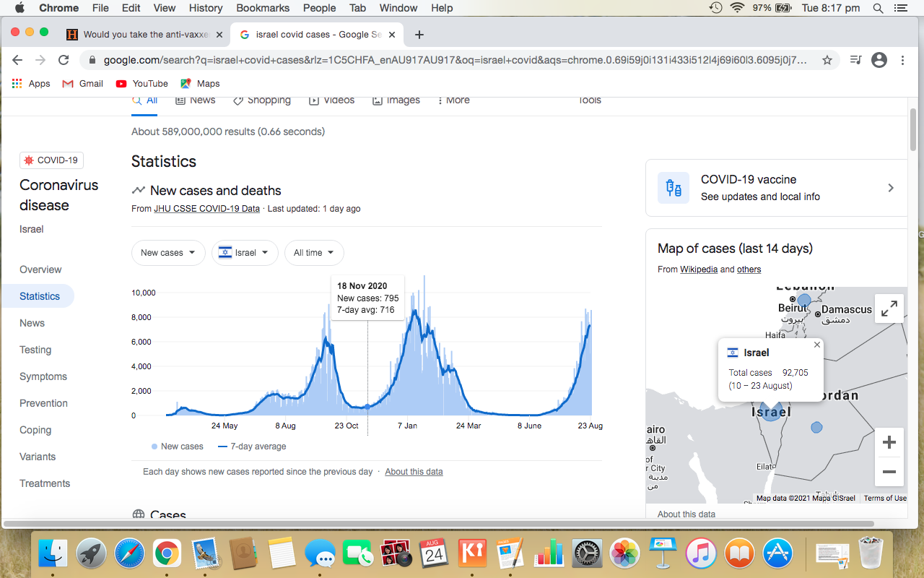The height and width of the screenshot is (578, 924).
Task: Open the 'About this data' link under chart
Action: click(414, 472)
